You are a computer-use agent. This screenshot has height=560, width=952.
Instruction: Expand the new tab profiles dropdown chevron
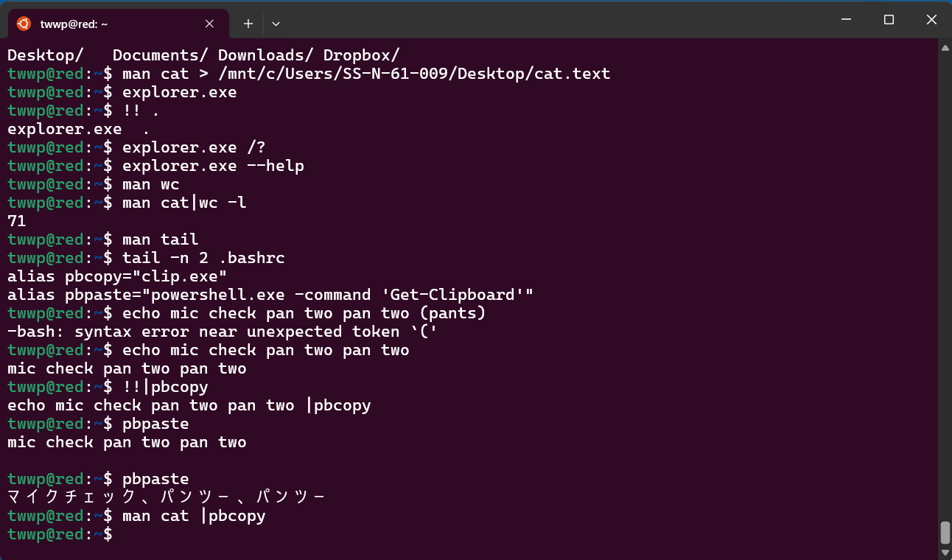276,24
